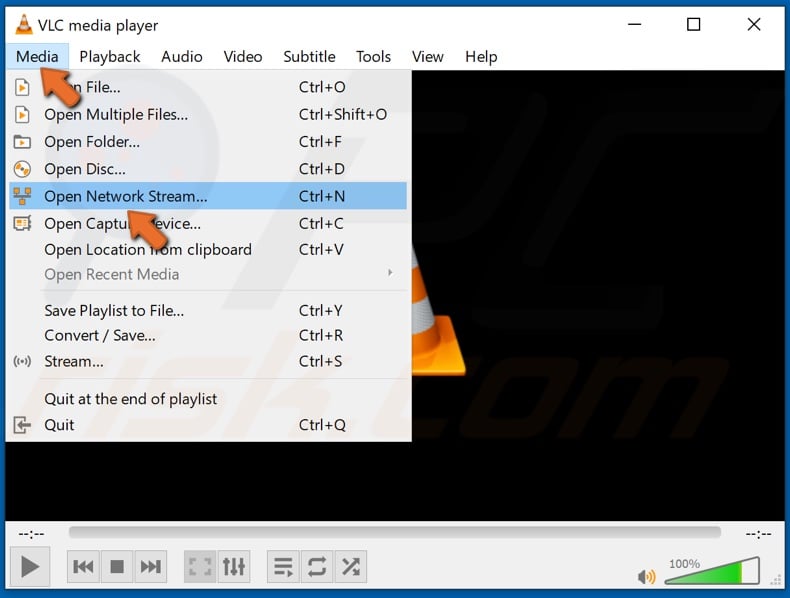Click the Open Disc icon

pos(22,169)
